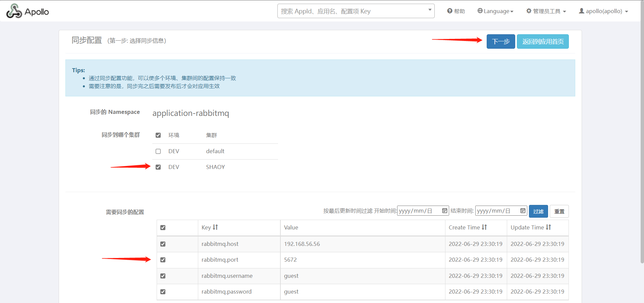Sort table by Update Time column
This screenshot has width=644, height=303.
(548, 227)
